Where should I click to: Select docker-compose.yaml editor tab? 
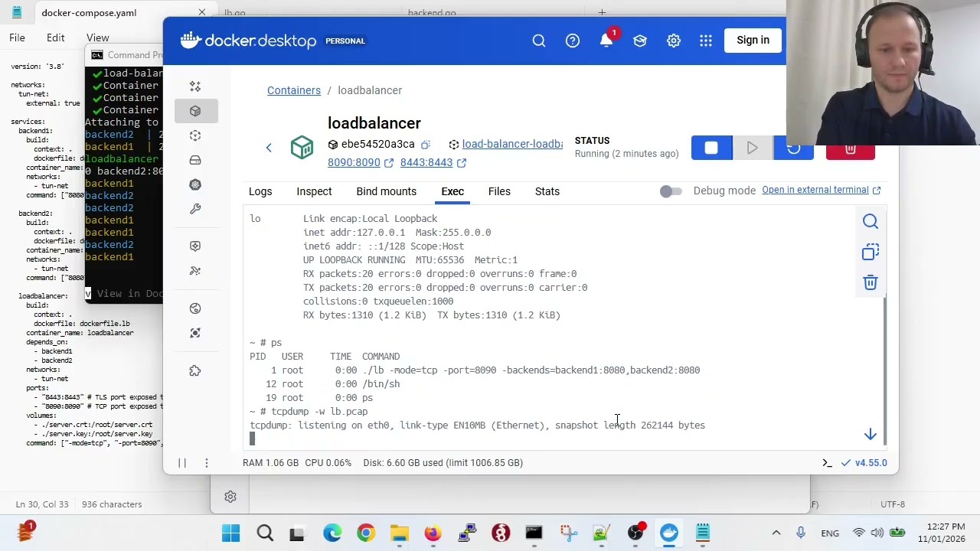click(x=89, y=13)
